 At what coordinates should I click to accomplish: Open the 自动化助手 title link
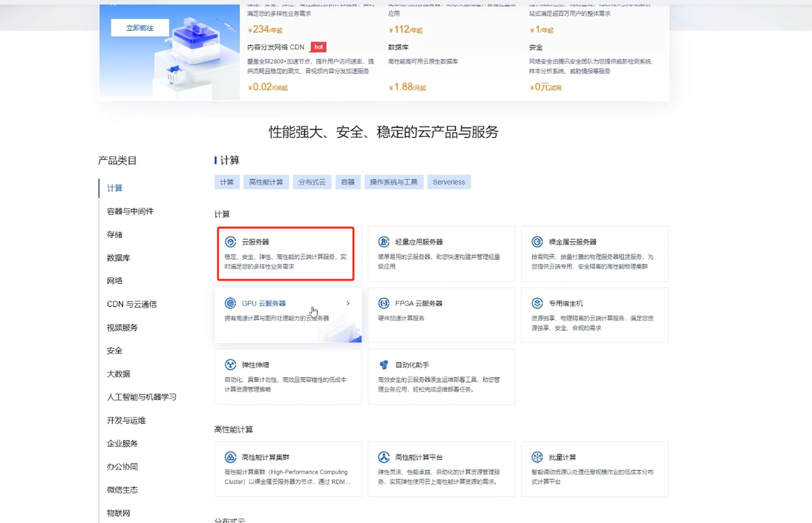pos(412,365)
